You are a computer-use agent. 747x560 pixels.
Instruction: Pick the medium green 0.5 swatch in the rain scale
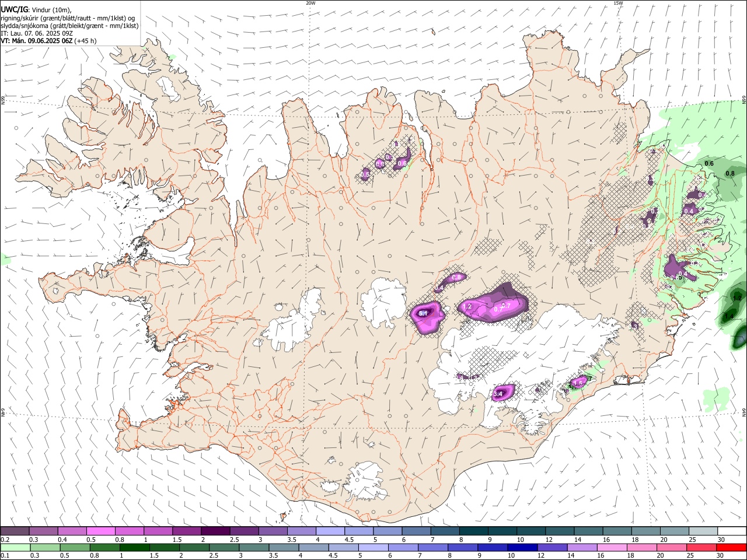pos(75,548)
